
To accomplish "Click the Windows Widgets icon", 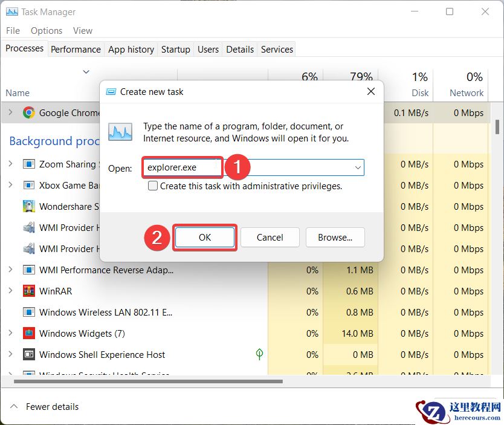I will (x=30, y=333).
